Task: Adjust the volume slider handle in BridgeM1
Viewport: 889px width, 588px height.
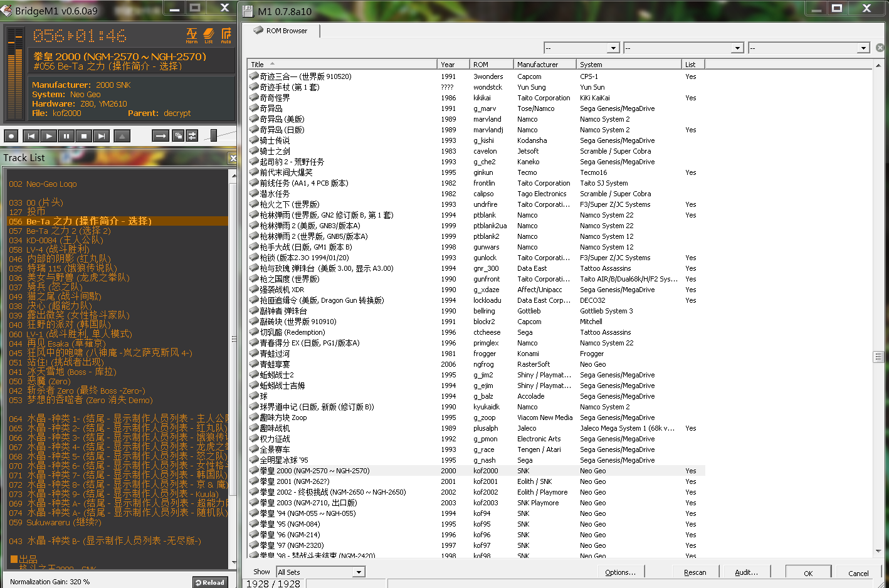Action: pyautogui.click(x=213, y=135)
